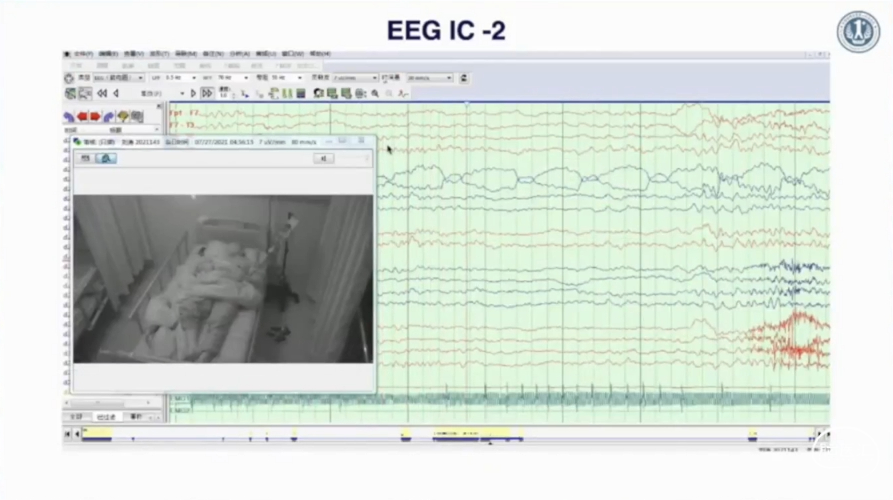Image resolution: width=893 pixels, height=500 pixels.
Task: Click the red waveform icon at toolbar end
Action: click(403, 93)
